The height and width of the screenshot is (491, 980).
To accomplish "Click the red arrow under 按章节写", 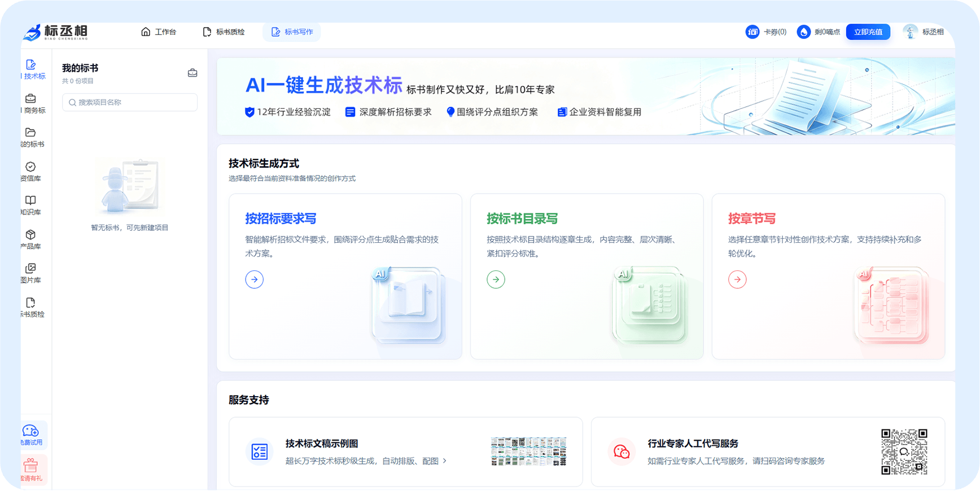I will click(737, 279).
